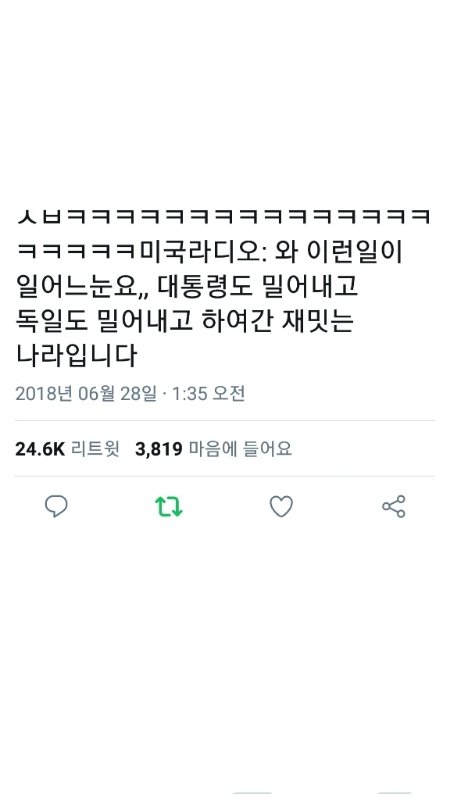Click the tweet line mentioning 대통령도 밀어내고
The image size is (450, 800).
click(x=187, y=287)
